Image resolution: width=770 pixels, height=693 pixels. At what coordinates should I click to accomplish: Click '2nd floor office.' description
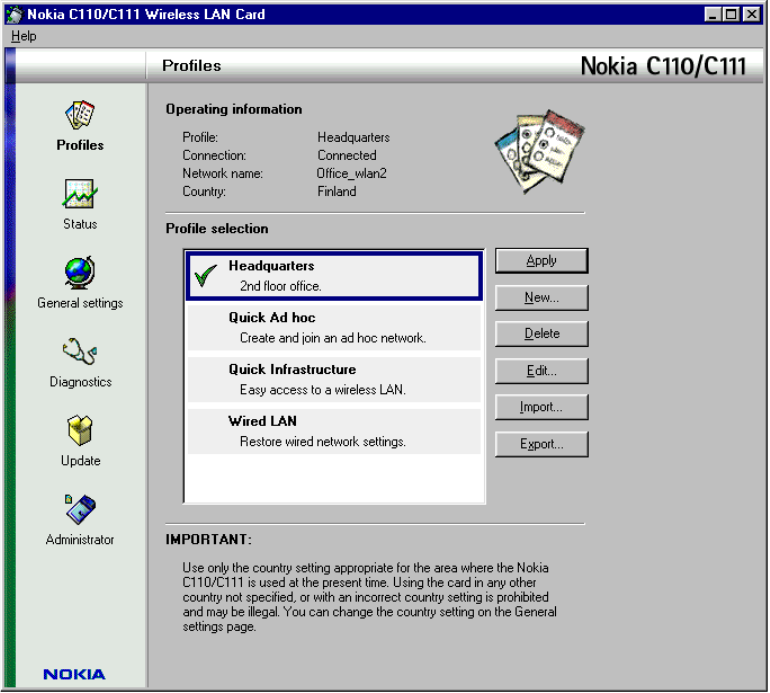point(280,286)
